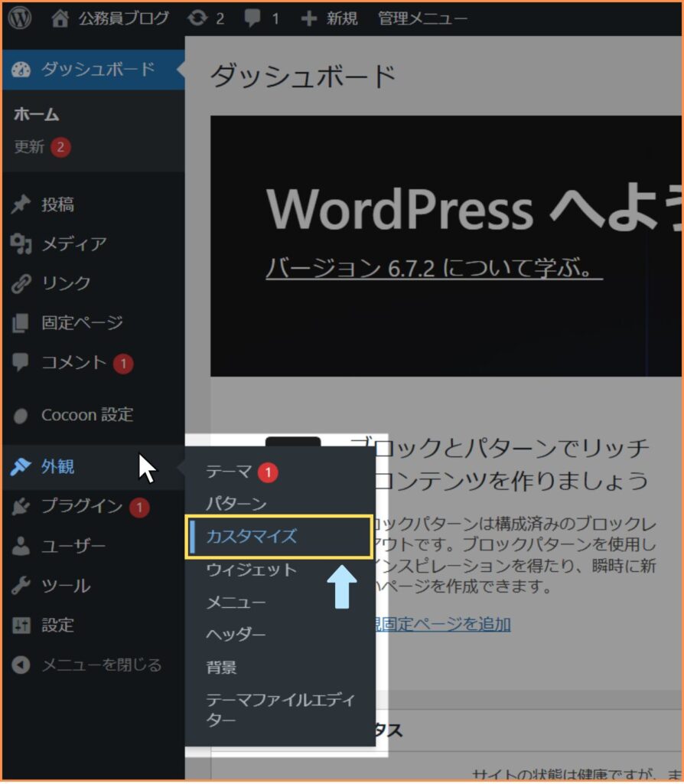Click the red badge next to テーマ
684x784 pixels.
(x=268, y=472)
